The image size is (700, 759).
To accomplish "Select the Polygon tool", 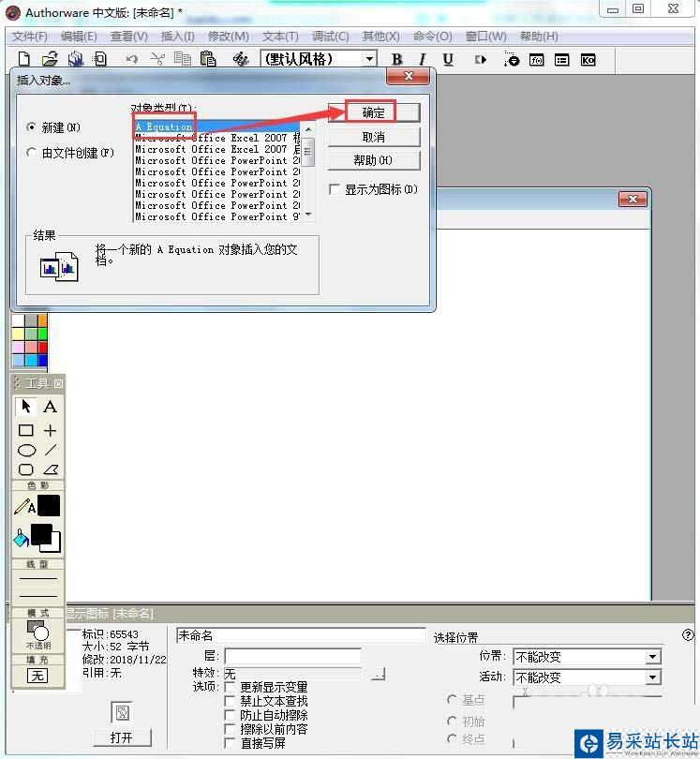I will click(x=51, y=469).
